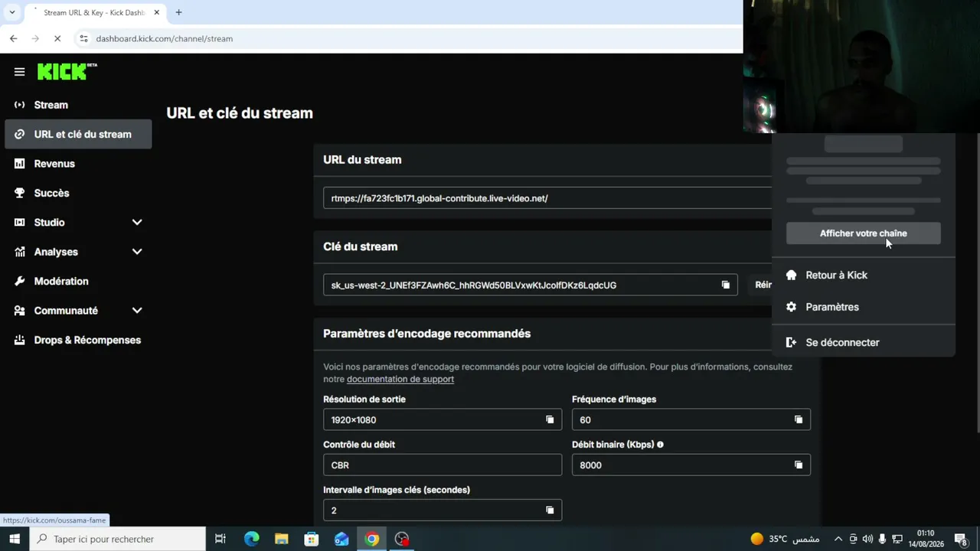Viewport: 980px width, 551px height.
Task: Open Paramètres from the account menu
Action: (x=863, y=307)
